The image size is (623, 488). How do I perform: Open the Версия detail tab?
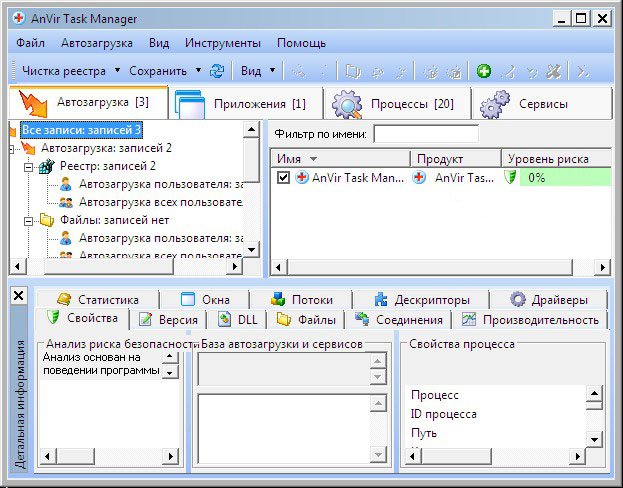pos(168,320)
